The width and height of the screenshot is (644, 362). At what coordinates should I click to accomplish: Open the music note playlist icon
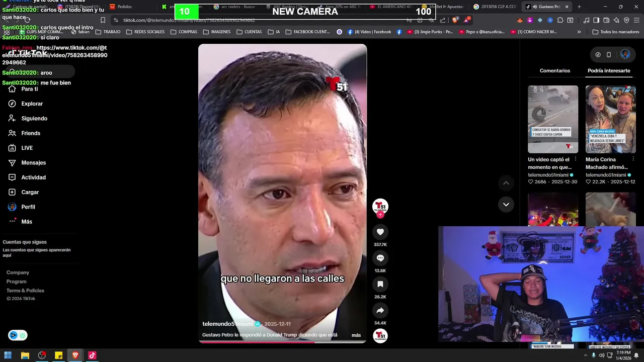(x=586, y=20)
